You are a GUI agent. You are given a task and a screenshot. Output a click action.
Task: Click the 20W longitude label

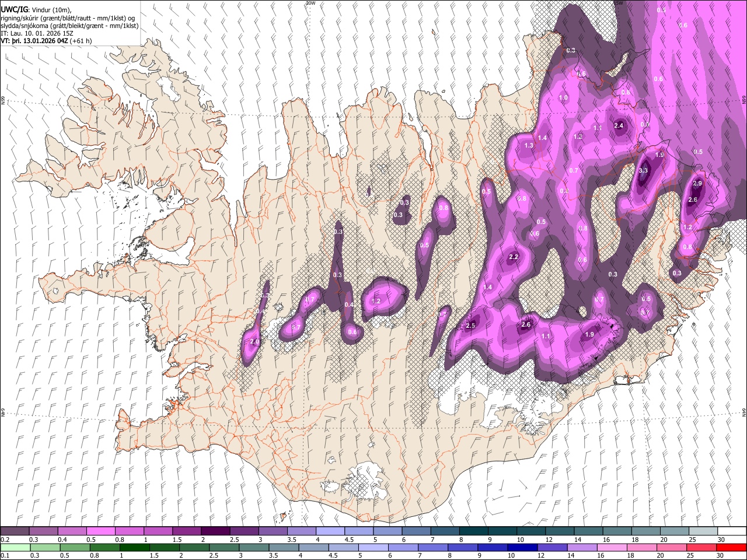pos(310,3)
